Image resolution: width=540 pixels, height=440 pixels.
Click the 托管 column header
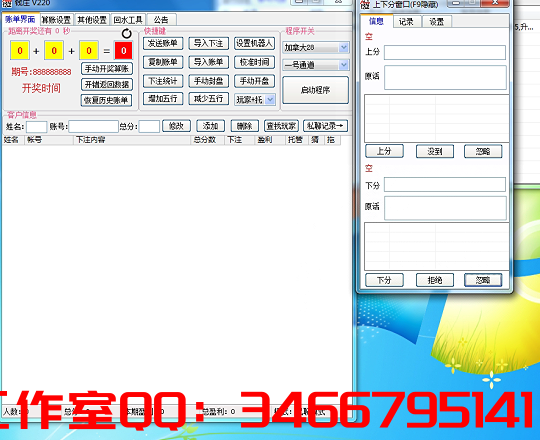tap(297, 140)
